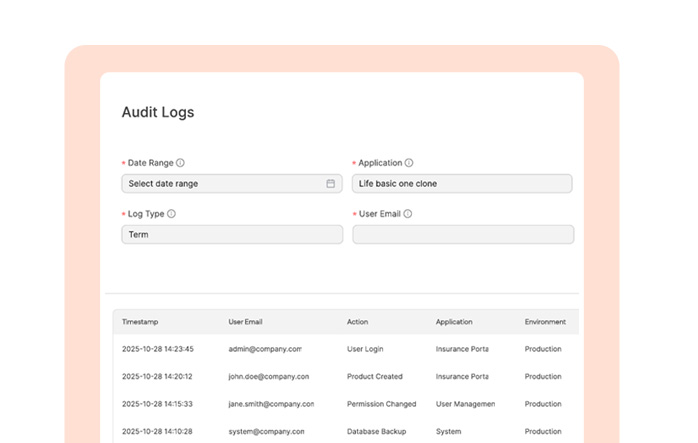Click the Audit Logs page heading
The height and width of the screenshot is (443, 698).
pos(158,112)
